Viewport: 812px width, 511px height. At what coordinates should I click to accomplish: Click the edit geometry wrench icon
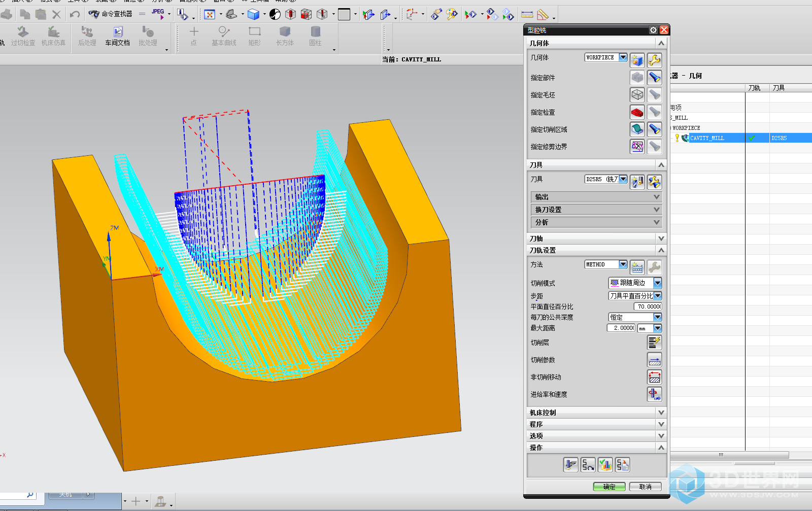(655, 60)
